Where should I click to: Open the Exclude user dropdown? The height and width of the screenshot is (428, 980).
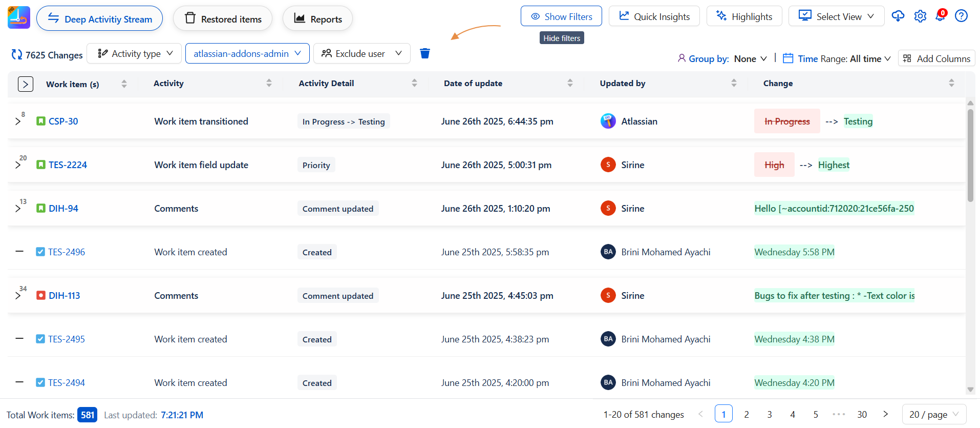pos(361,54)
